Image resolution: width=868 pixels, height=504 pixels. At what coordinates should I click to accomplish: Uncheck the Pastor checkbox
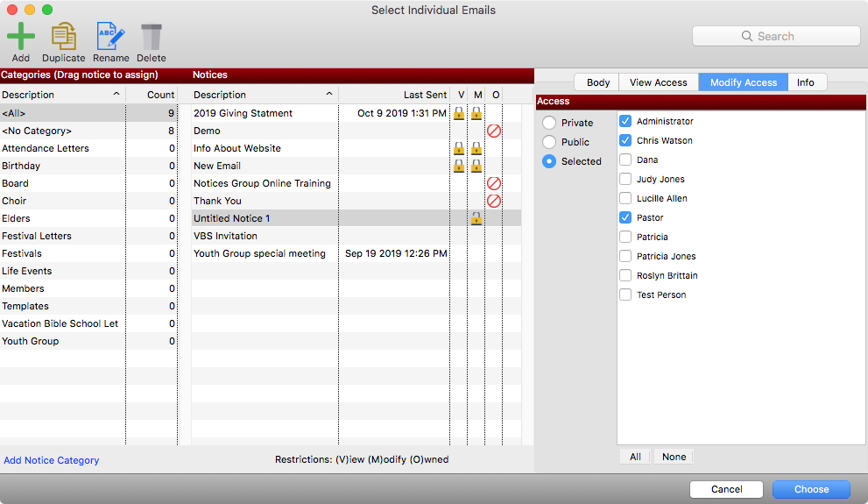pyautogui.click(x=625, y=217)
